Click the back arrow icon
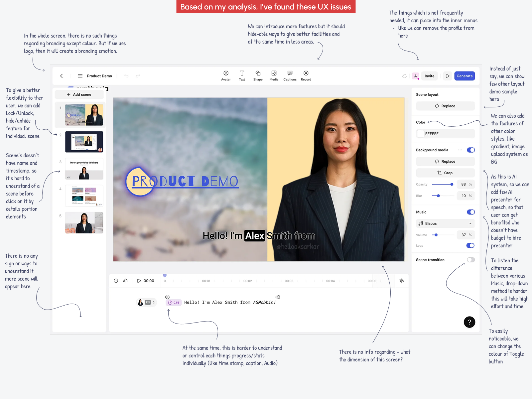 tap(62, 76)
